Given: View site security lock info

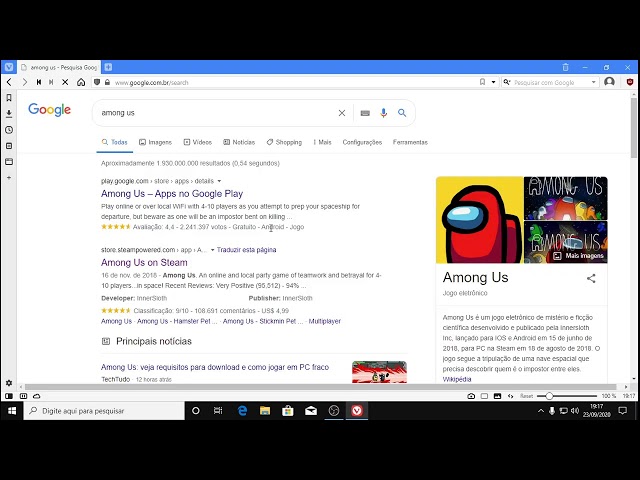Looking at the screenshot, I should pos(107,82).
